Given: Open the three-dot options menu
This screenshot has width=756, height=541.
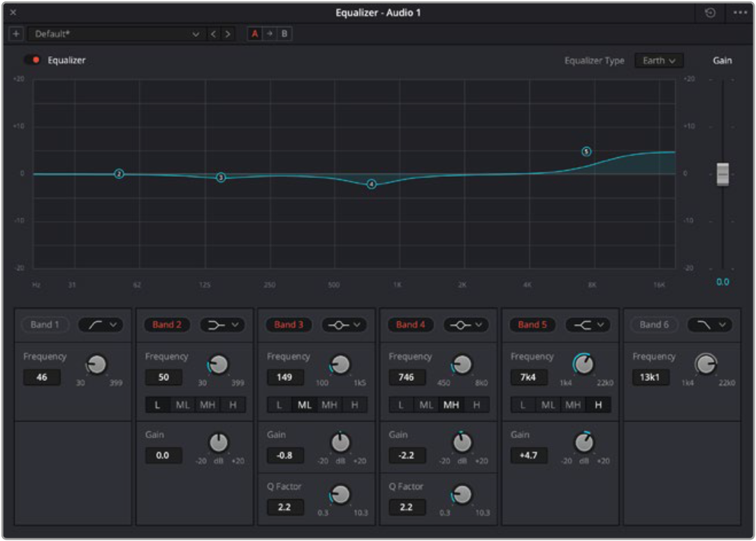Looking at the screenshot, I should tap(740, 13).
